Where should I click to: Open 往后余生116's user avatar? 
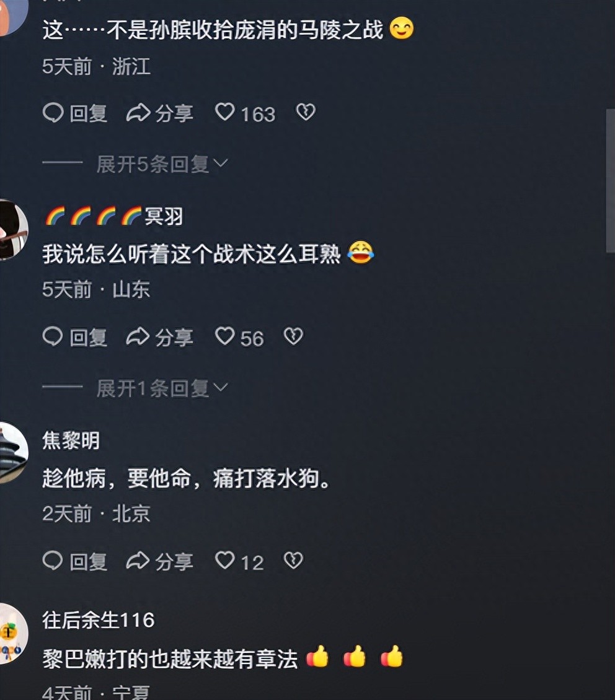14,634
